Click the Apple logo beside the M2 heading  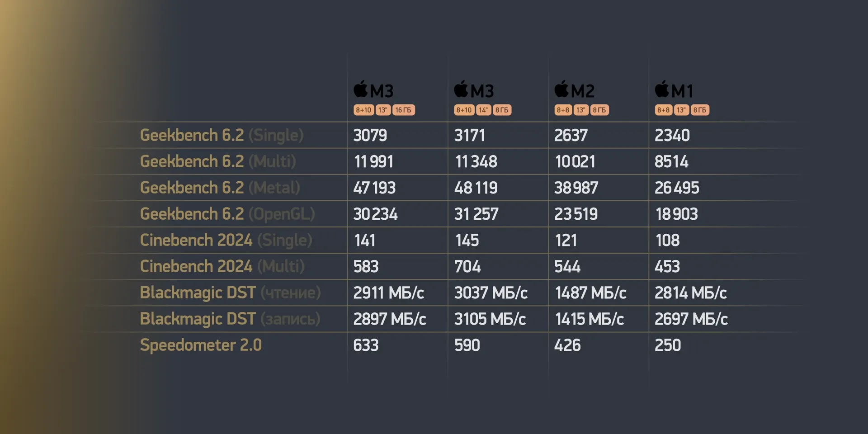pyautogui.click(x=561, y=89)
